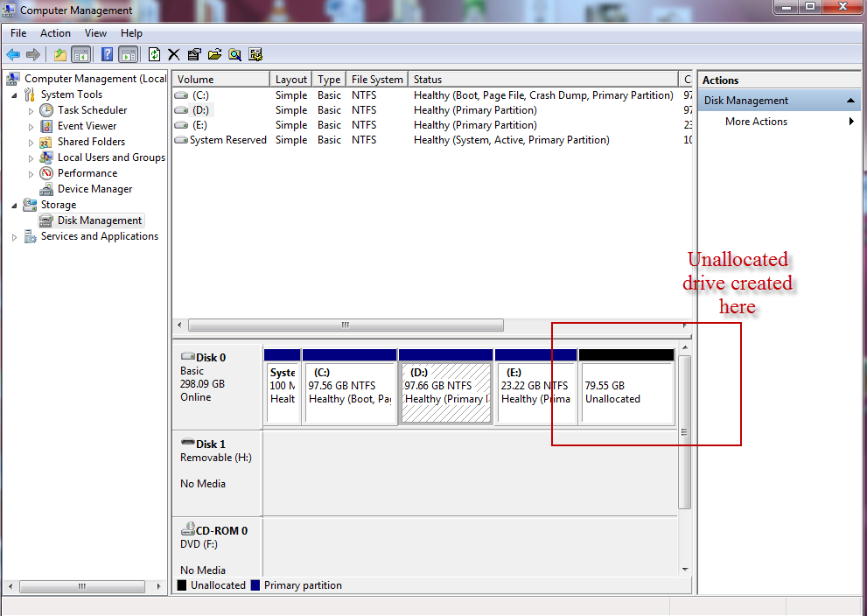Open Help using the question mark icon
Viewport: 867px width, 616px height.
click(107, 54)
